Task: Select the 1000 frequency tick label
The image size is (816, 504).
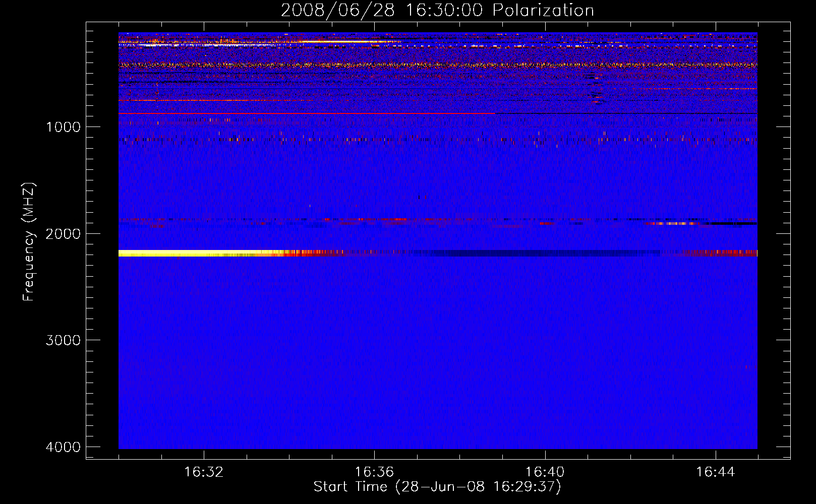Action: coord(63,127)
